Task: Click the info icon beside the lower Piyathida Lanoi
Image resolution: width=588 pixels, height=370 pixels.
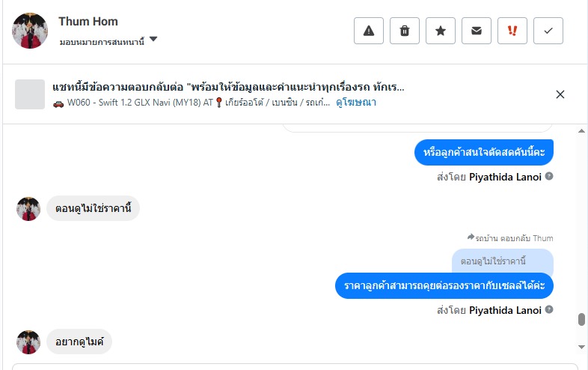Action: pos(549,310)
